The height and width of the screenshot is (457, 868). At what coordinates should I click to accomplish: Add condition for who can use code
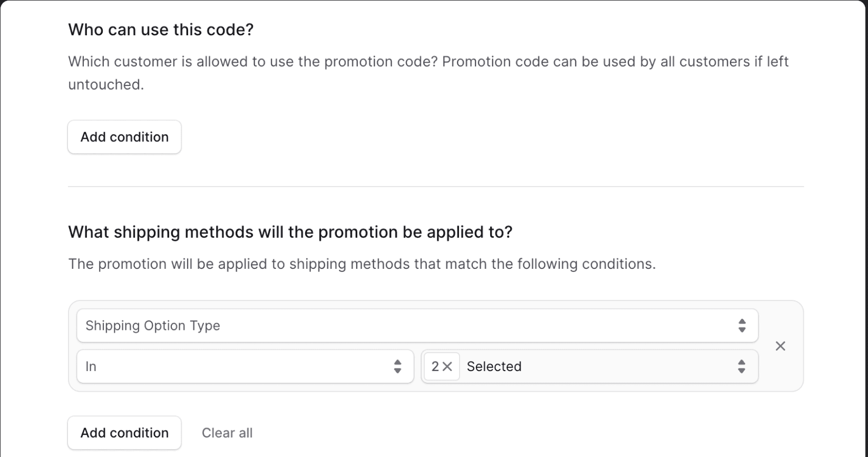coord(124,137)
